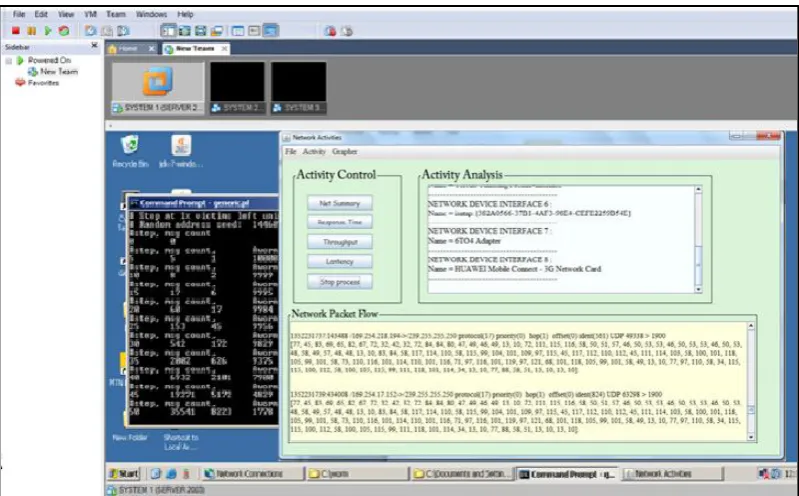Open the Team menu
The width and height of the screenshot is (799, 496).
[x=116, y=14]
